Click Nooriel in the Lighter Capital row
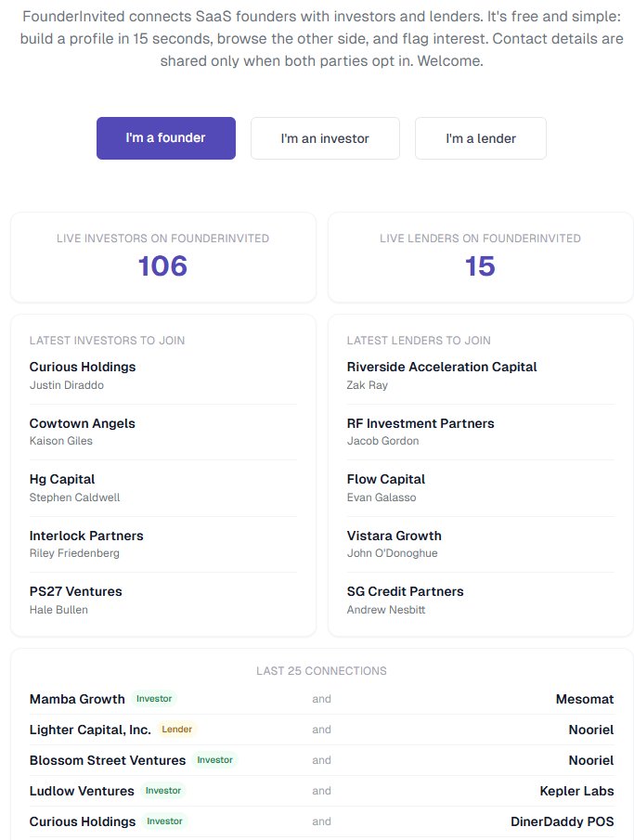Viewport: 634px width, 840px height. click(591, 730)
